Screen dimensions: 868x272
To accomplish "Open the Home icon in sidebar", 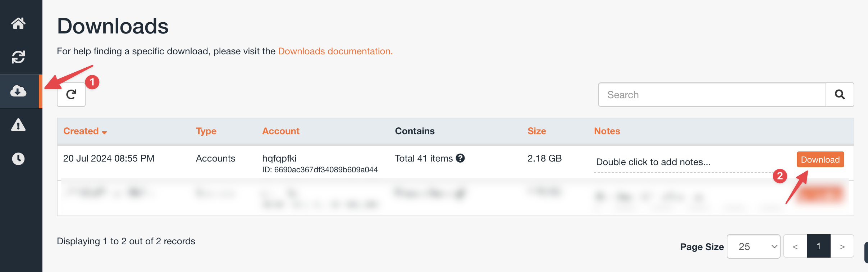I will click(x=18, y=23).
